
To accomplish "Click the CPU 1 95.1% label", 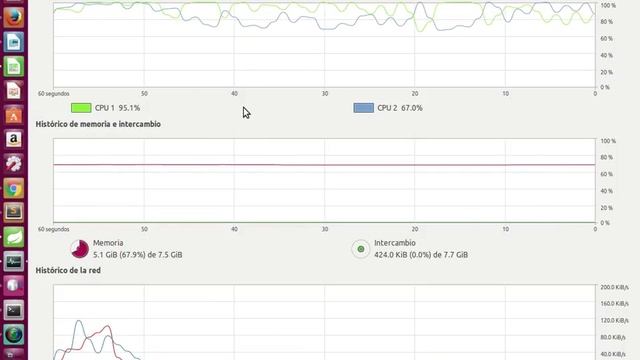I will pyautogui.click(x=118, y=108).
